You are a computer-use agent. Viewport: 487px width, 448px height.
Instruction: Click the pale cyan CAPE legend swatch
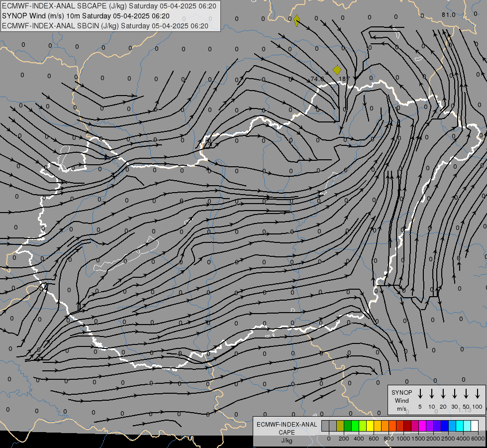(x=467, y=426)
